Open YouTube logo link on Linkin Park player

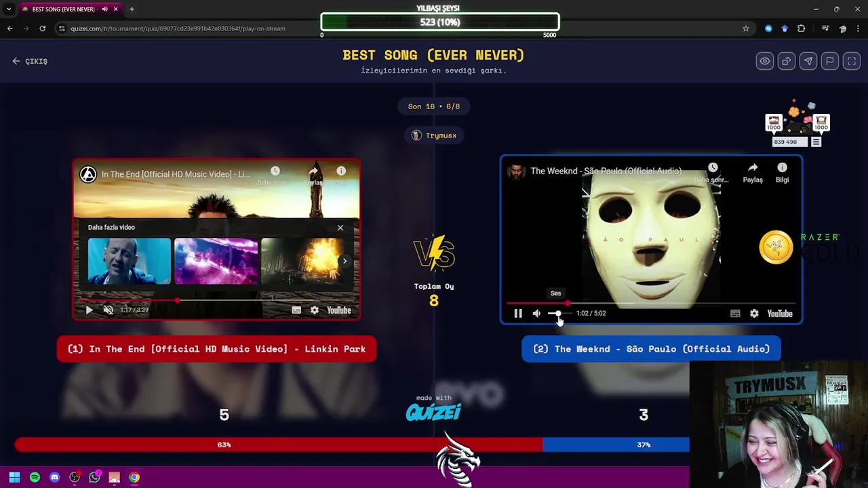[x=339, y=310]
